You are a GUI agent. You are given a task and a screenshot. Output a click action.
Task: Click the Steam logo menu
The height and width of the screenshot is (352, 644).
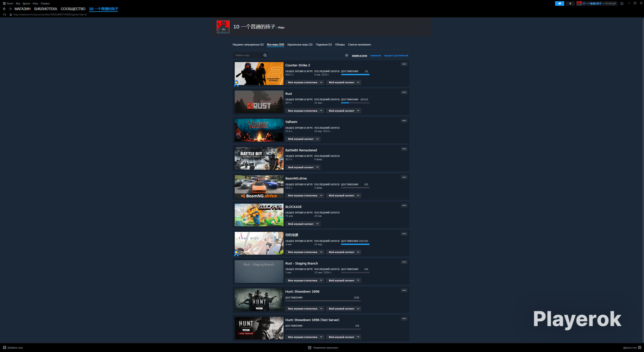coord(8,4)
